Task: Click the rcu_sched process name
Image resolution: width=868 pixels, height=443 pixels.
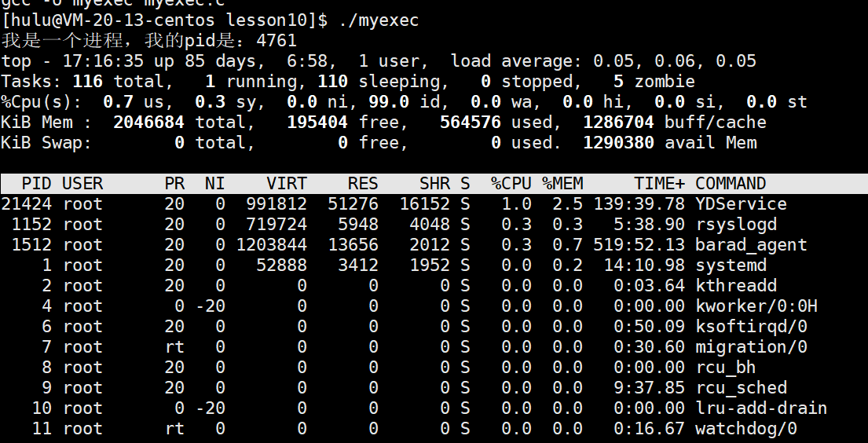Action: [741, 388]
